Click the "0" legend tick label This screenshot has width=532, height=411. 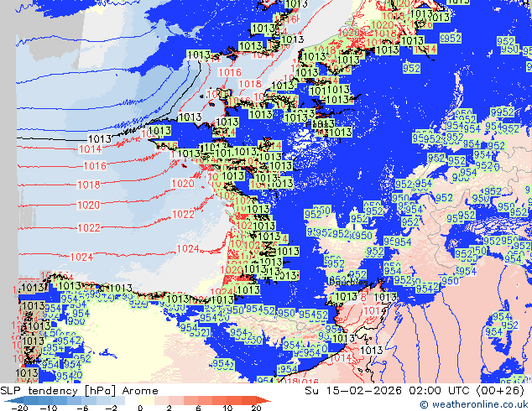point(140,408)
